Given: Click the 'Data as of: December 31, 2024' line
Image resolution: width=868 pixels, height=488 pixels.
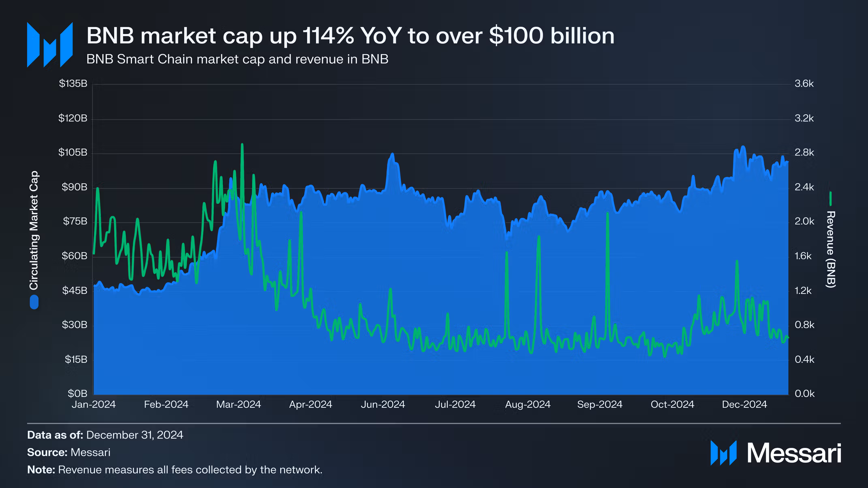Looking at the screenshot, I should 105,435.
